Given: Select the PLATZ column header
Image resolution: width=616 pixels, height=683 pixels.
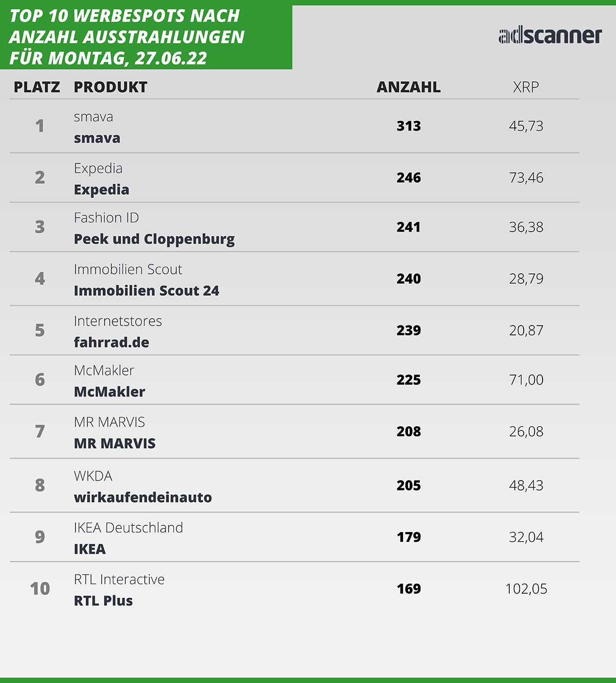Looking at the screenshot, I should (x=37, y=87).
